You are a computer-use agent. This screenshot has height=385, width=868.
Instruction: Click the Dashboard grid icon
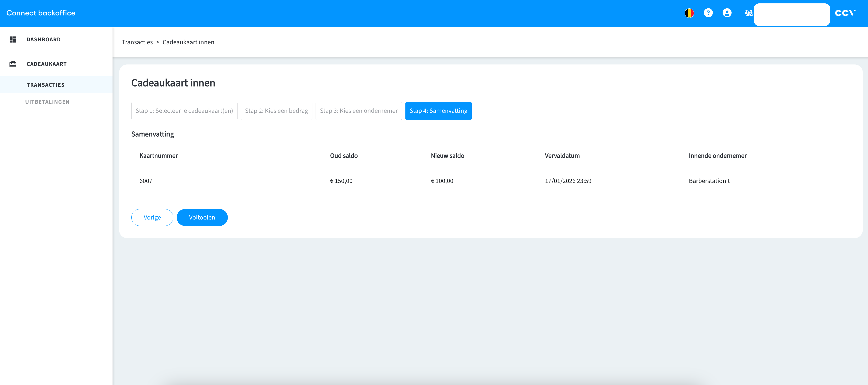[13, 39]
